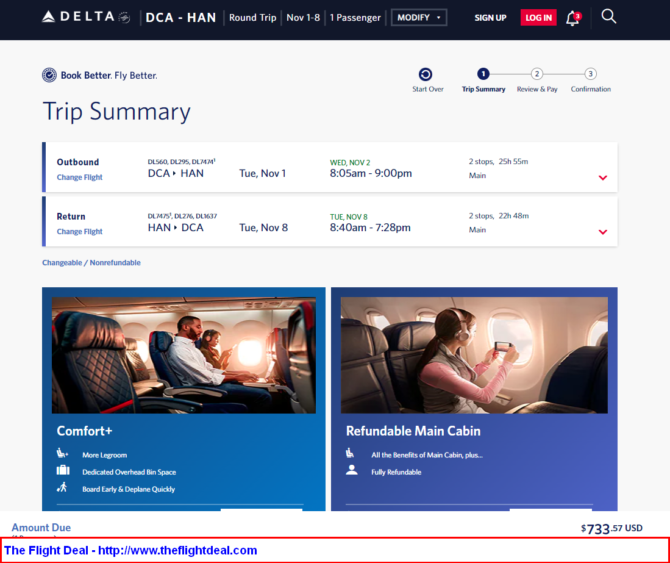Screen dimensions: 670x563
Task: Click return 2 stops, 22h 48m
Action: 499,216
